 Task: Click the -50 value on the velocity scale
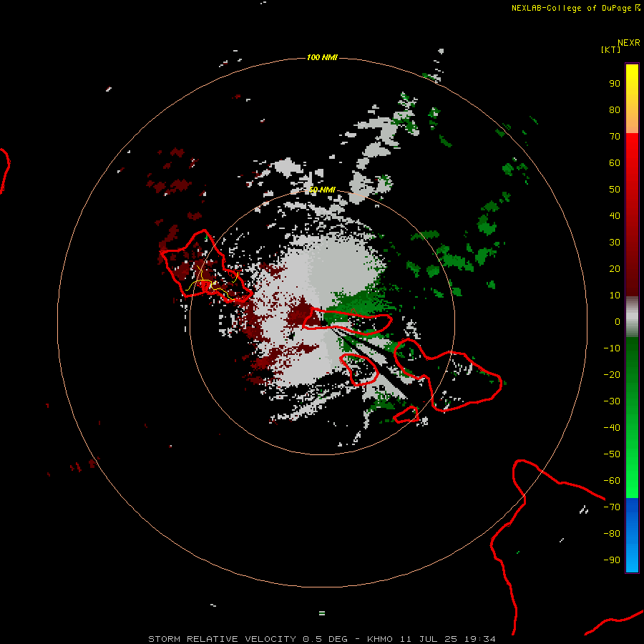612,454
